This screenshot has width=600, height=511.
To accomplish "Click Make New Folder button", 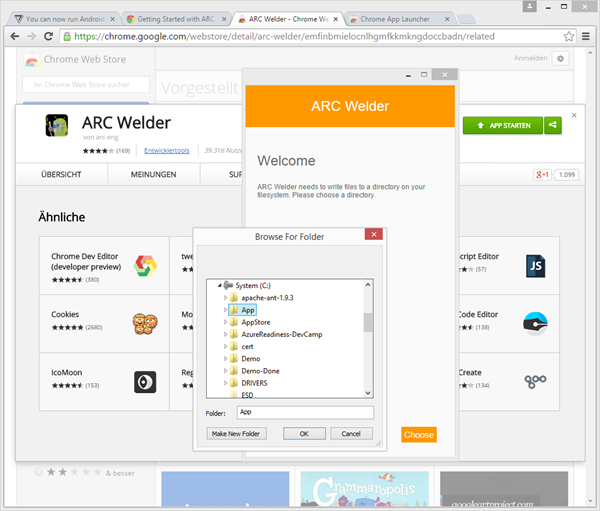I will point(236,433).
